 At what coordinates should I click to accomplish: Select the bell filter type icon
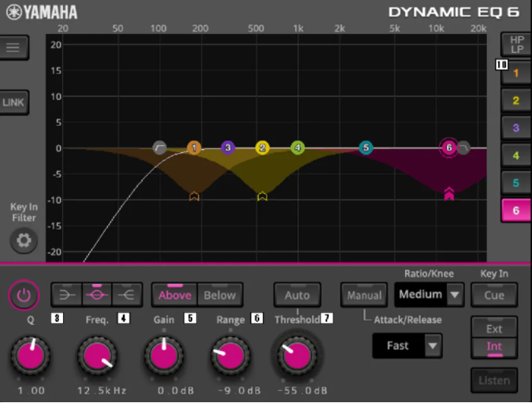97,295
